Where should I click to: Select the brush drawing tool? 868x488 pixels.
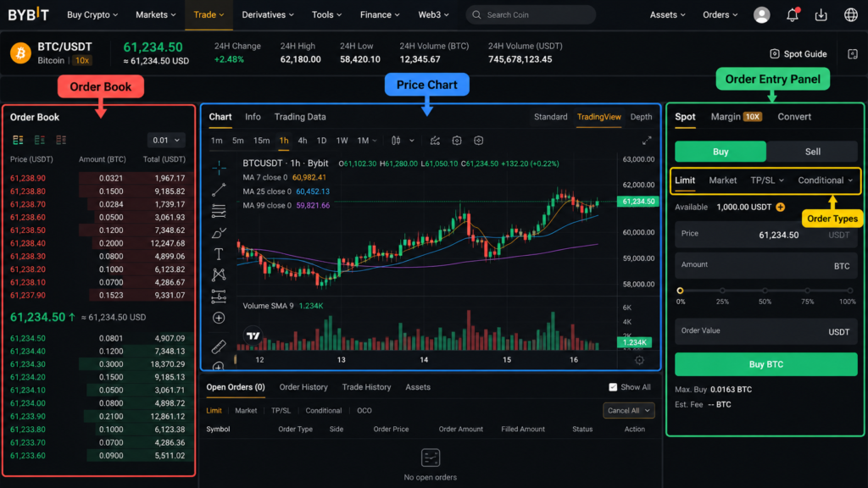point(219,233)
